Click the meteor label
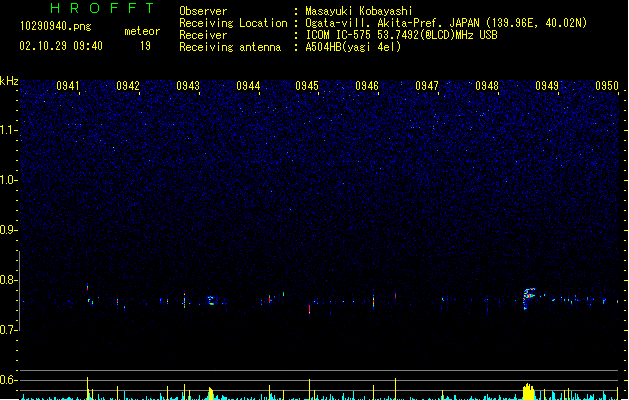 pyautogui.click(x=142, y=31)
